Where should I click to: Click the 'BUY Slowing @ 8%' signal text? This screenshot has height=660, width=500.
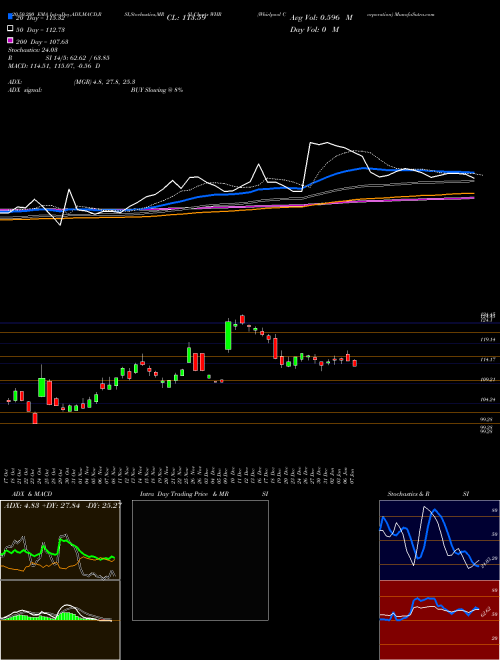pos(157,90)
